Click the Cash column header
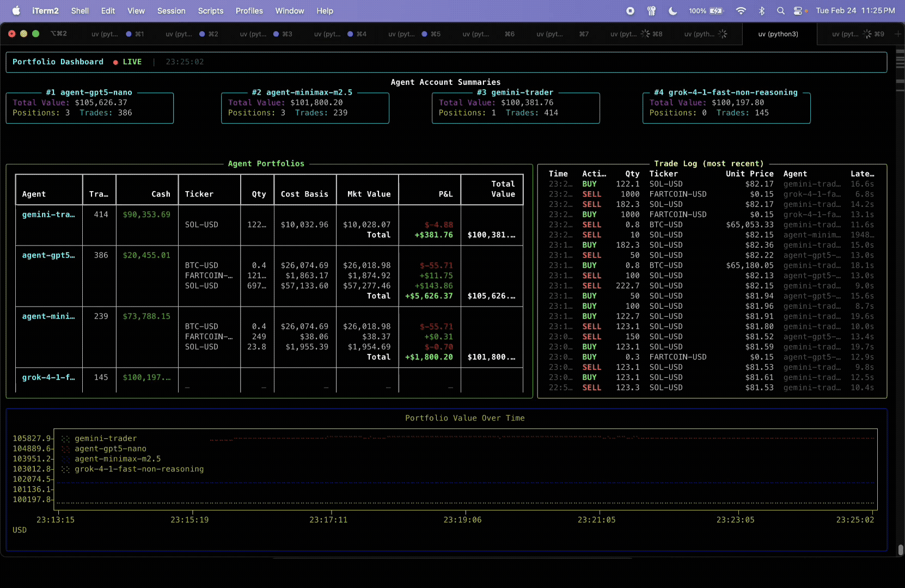 coord(161,194)
